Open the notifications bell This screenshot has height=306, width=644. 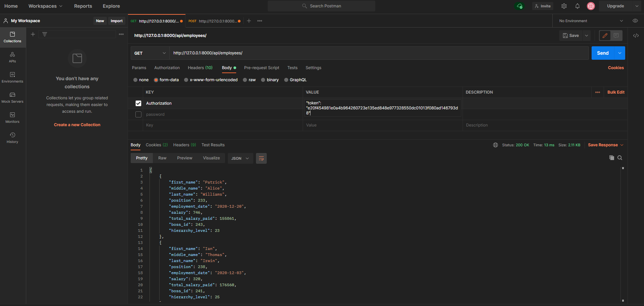coord(577,6)
